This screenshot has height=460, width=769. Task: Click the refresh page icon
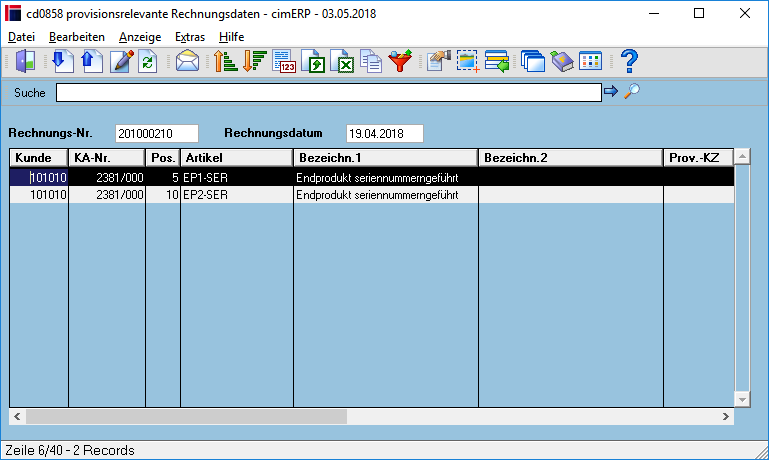[148, 61]
